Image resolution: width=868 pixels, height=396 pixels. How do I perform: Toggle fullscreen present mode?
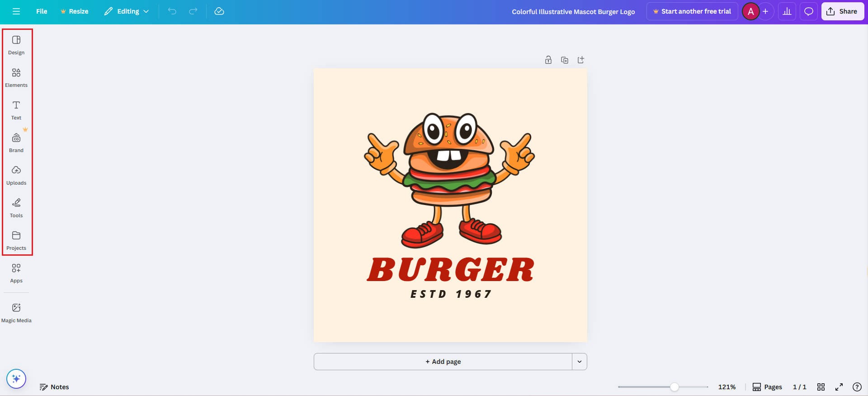tap(839, 387)
